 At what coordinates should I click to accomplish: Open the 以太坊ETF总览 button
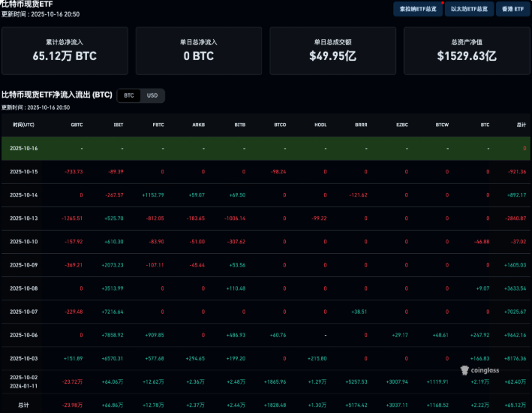point(469,9)
